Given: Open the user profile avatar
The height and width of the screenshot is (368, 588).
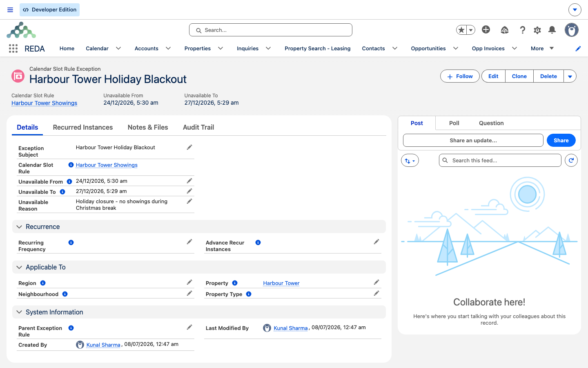Looking at the screenshot, I should coord(572,30).
